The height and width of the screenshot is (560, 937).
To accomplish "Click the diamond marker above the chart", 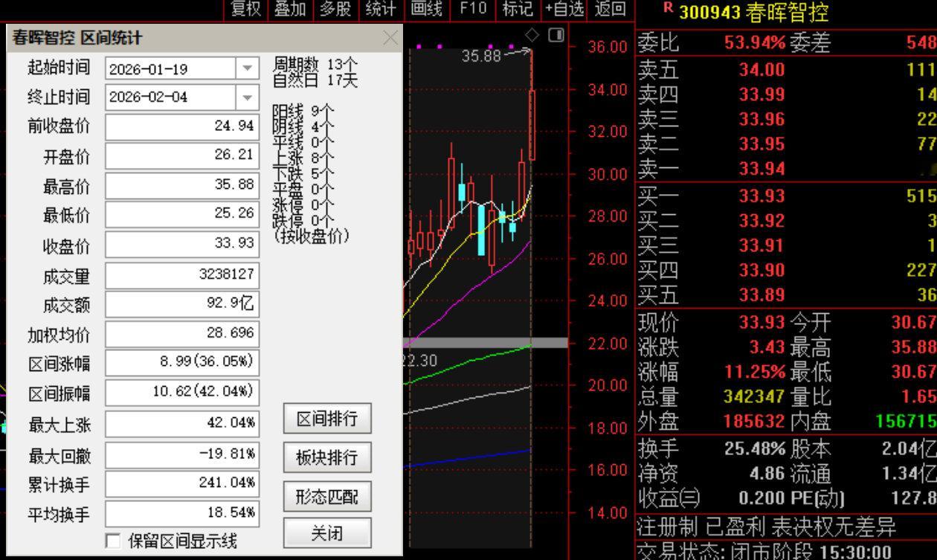I will tap(531, 33).
